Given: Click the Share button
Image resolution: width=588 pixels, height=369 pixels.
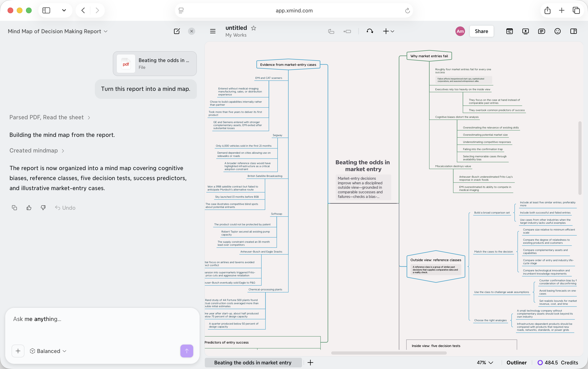Looking at the screenshot, I should point(481,31).
